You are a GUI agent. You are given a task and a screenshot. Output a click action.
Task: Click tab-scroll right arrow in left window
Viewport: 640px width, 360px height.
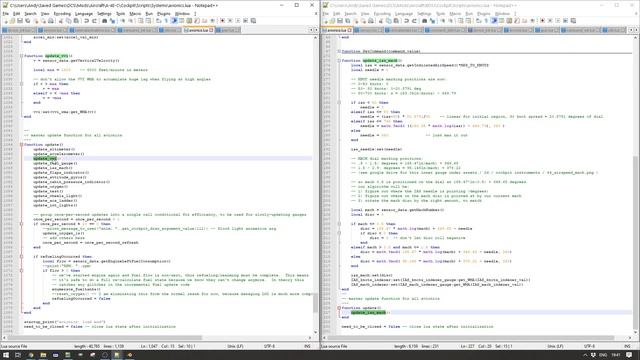[316, 30]
